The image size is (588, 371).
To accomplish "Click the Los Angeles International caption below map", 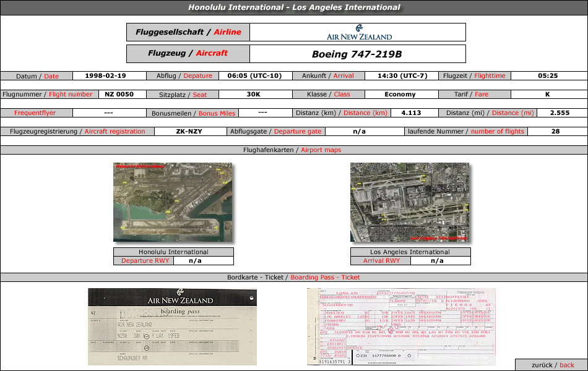I will pos(410,252).
